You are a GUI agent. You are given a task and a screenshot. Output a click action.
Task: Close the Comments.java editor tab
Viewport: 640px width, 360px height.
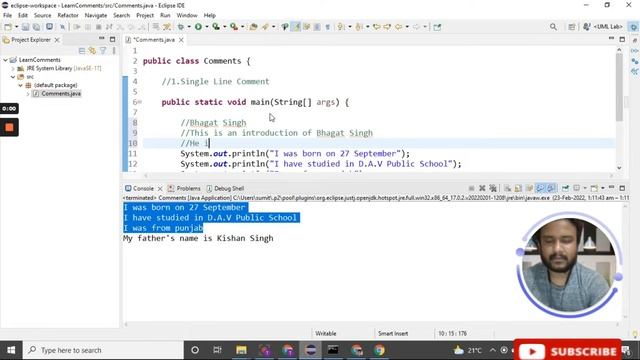click(181, 40)
